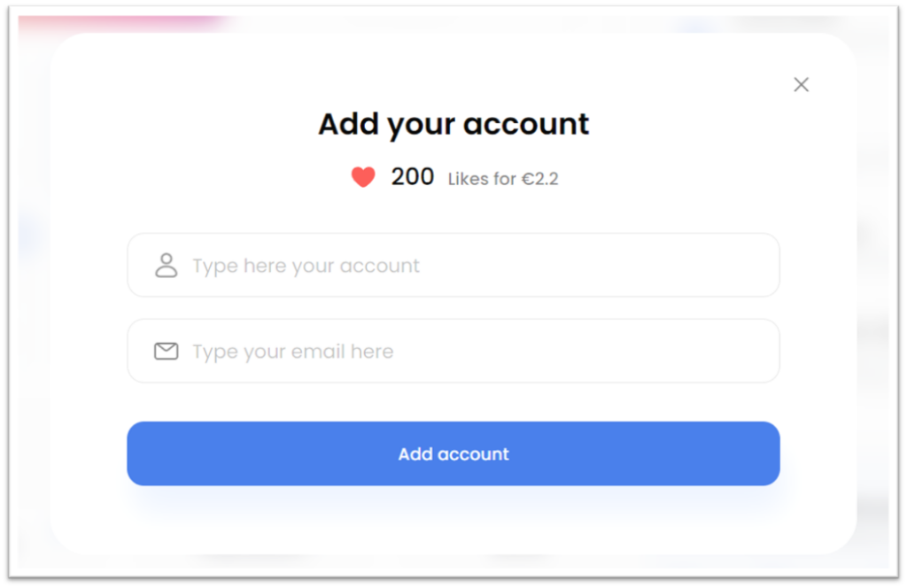Place cursor in the account username box
This screenshot has height=588, width=907.
click(453, 266)
